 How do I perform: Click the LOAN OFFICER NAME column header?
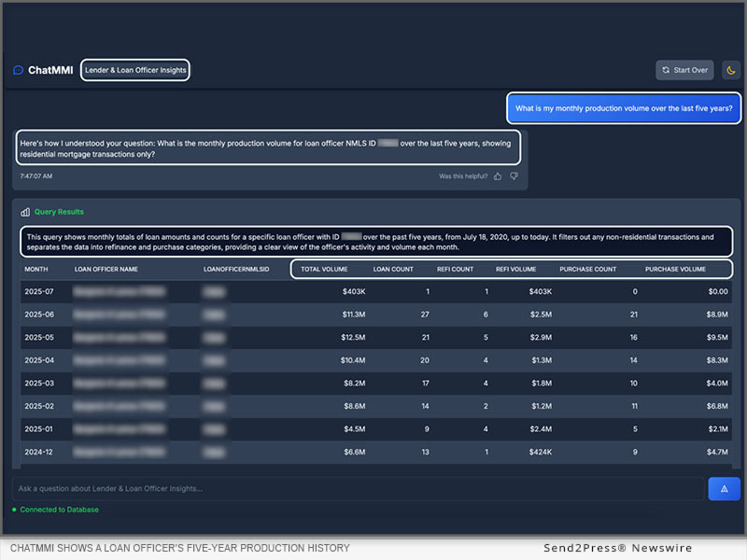coord(106,269)
